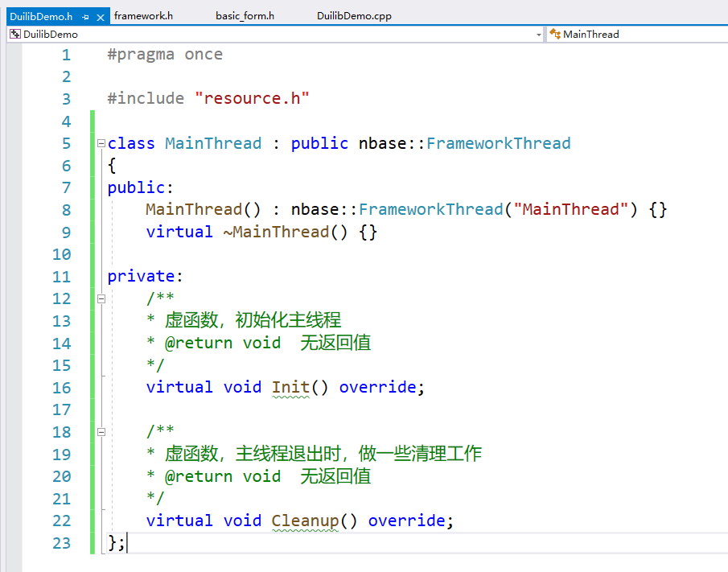Collapse the class MainThread code block
Viewport: 728px width, 572px height.
(x=101, y=144)
